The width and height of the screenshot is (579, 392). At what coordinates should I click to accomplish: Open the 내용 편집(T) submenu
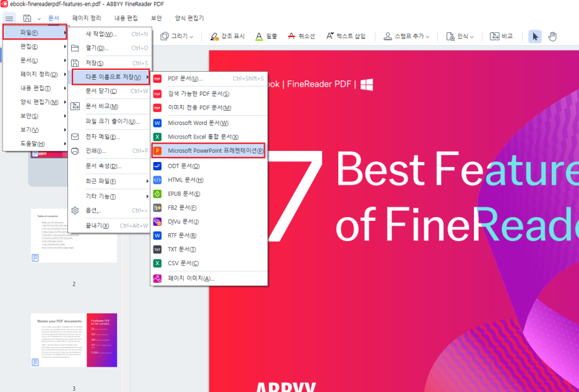click(x=35, y=88)
